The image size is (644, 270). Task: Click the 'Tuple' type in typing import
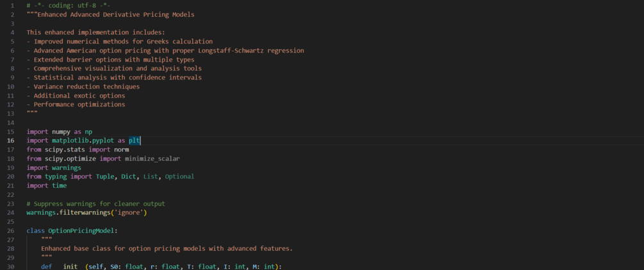coord(104,176)
